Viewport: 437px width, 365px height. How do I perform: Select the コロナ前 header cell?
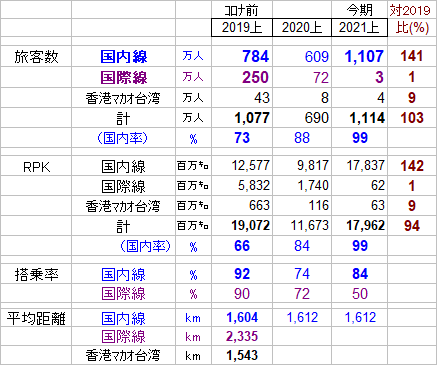242,11
